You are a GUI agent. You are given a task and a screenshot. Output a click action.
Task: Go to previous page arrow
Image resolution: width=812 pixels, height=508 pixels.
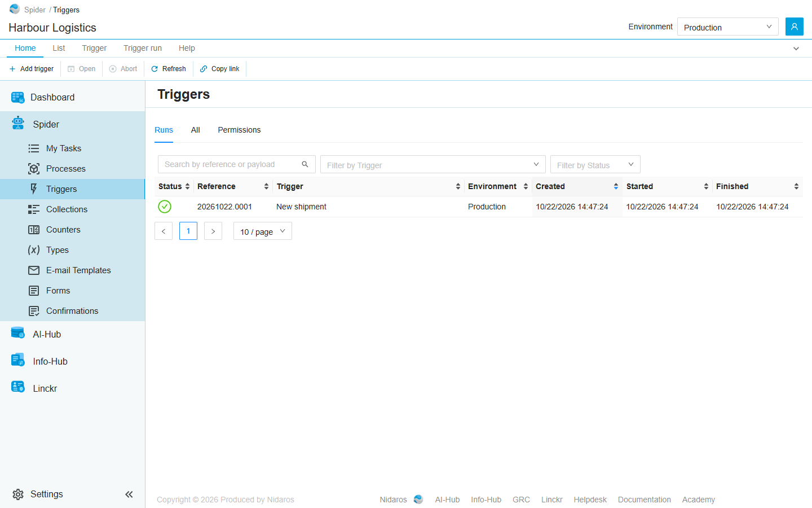point(164,231)
